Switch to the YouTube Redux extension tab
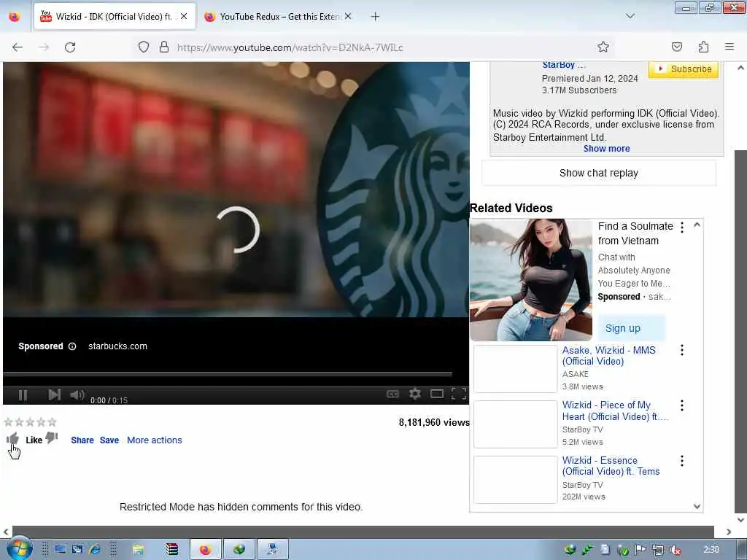Viewport: 747px width, 560px height. [279, 17]
